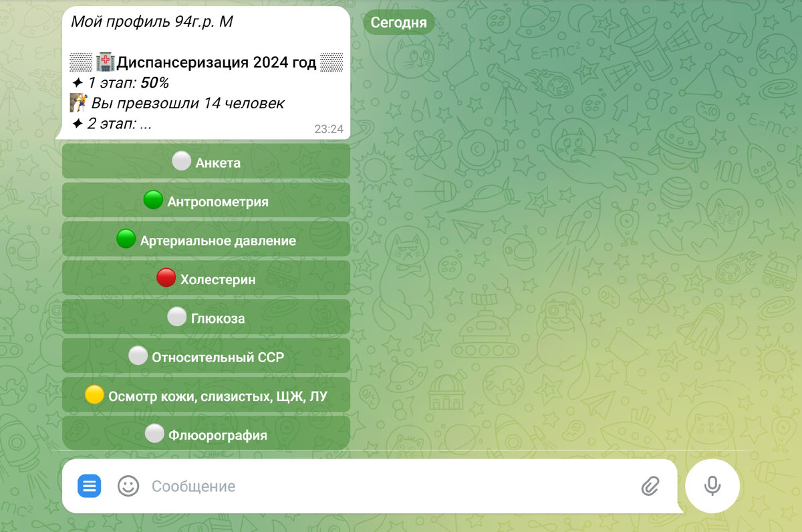
Task: Select the Анкета button
Action: [206, 162]
